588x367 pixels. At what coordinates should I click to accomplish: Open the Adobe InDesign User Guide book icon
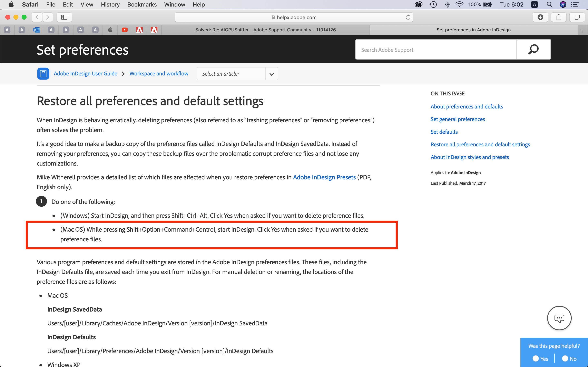(x=43, y=74)
